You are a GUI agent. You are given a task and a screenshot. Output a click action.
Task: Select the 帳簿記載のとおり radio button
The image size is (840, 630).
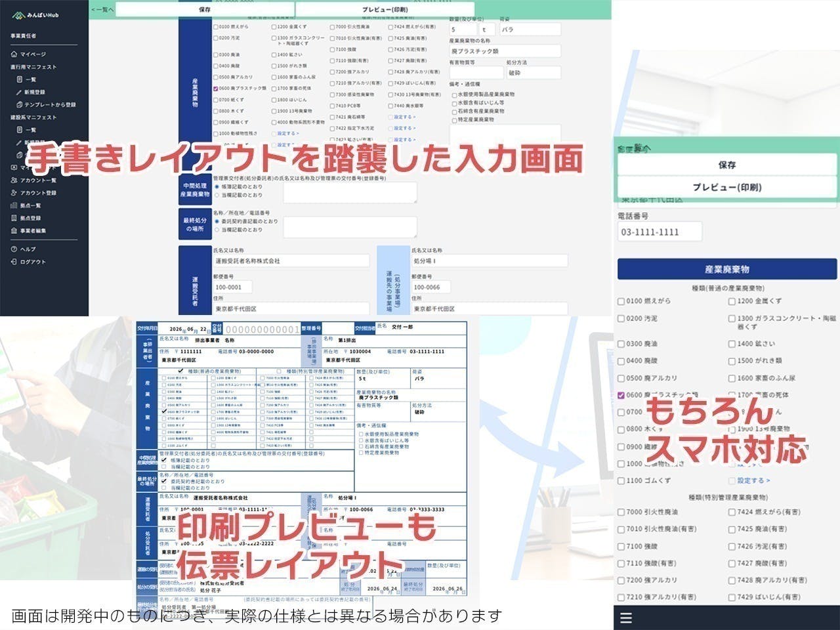pos(217,187)
